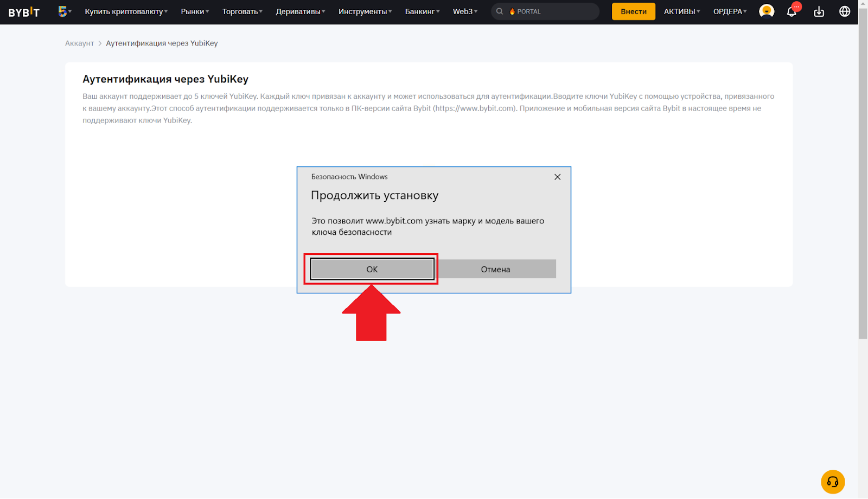
Task: Click the Безопасность Windows caption text
Action: click(x=349, y=177)
